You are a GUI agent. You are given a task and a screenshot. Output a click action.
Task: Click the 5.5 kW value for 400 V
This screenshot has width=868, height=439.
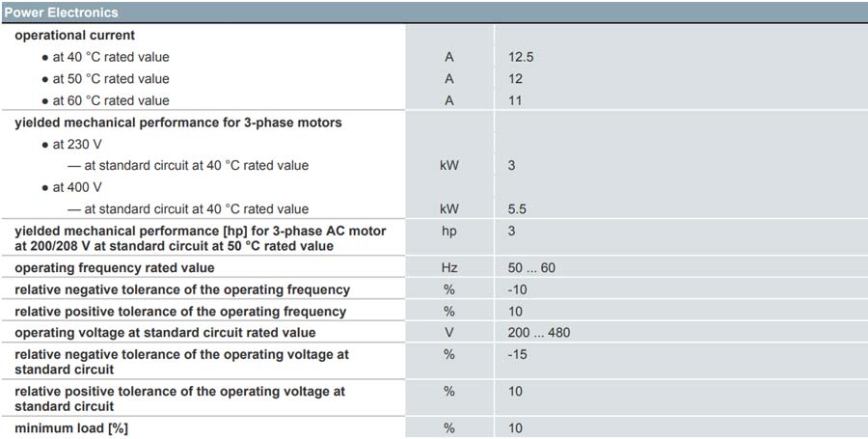517,209
